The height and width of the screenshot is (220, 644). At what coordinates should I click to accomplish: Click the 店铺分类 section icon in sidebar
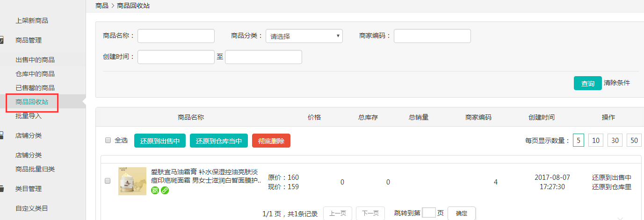[x=1, y=135]
